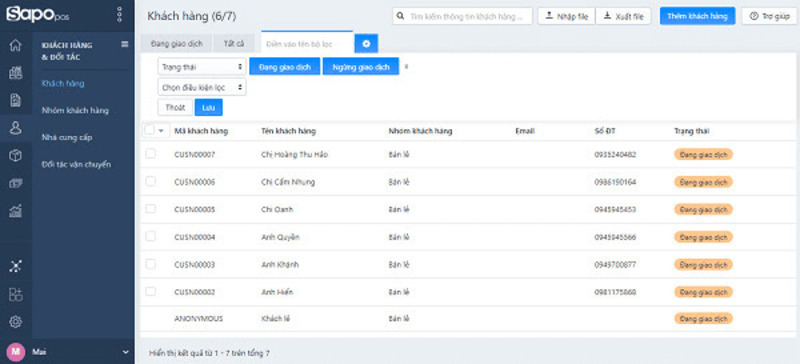The image size is (800, 364).
Task: Open the Trạng thái filter dropdown
Action: [202, 66]
